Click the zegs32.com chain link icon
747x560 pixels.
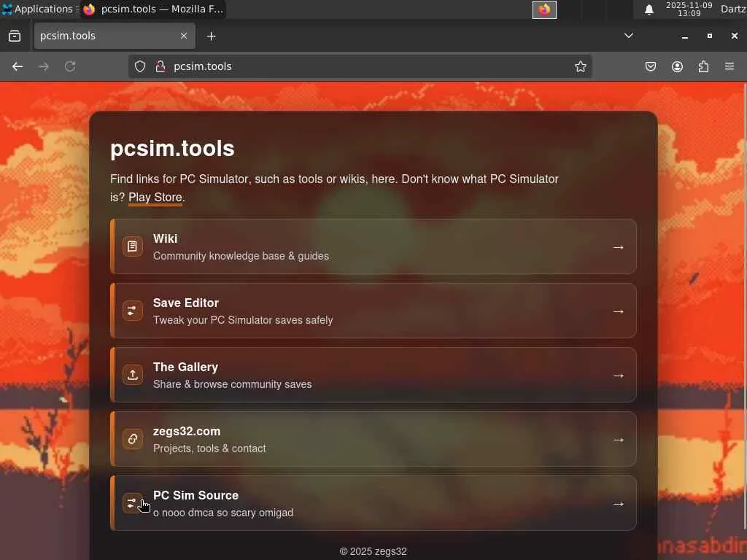[x=133, y=439]
